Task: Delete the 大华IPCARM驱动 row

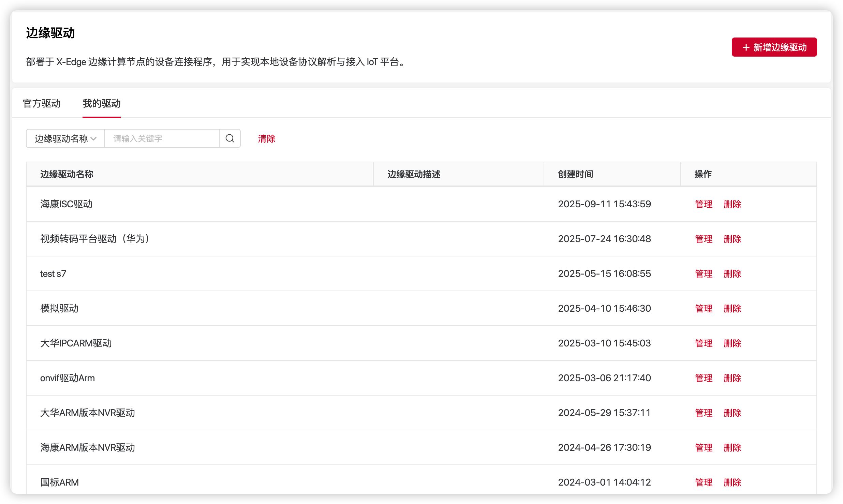Action: click(x=732, y=343)
